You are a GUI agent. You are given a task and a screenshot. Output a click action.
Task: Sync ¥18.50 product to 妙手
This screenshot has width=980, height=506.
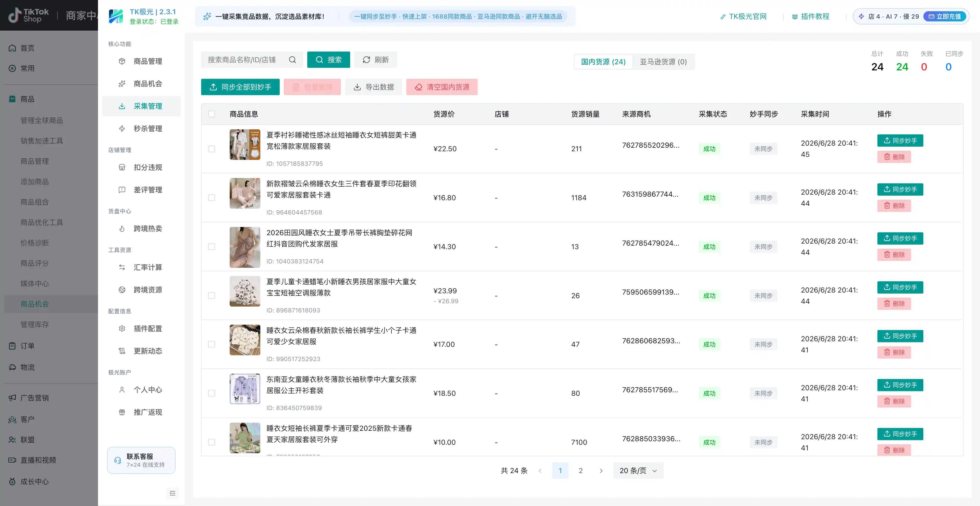tap(900, 385)
